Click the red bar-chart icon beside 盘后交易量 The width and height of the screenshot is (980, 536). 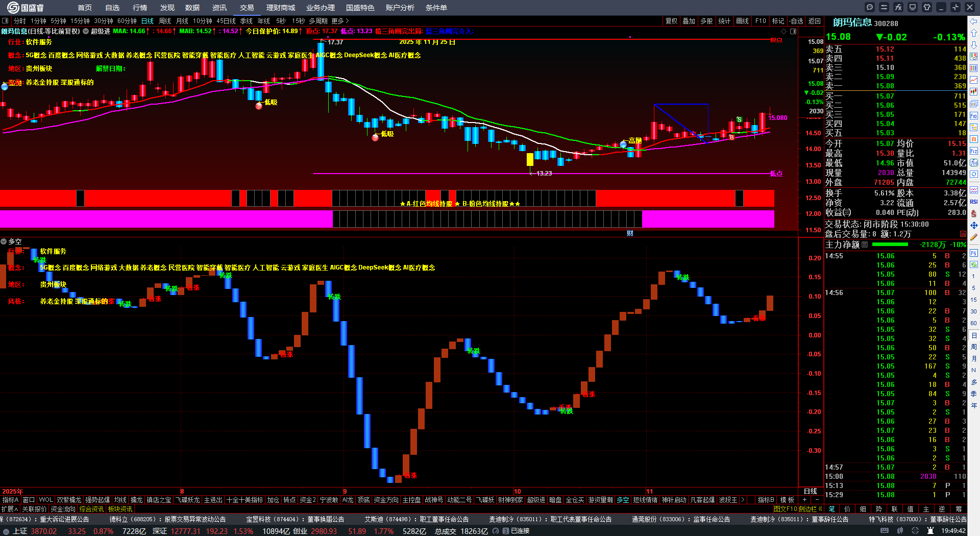(963, 234)
